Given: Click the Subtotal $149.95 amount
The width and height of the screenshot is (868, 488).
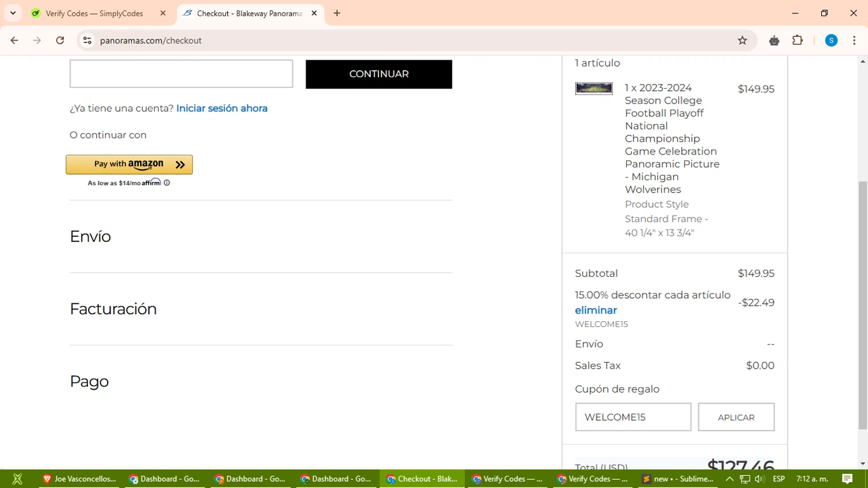Looking at the screenshot, I should pyautogui.click(x=756, y=273).
